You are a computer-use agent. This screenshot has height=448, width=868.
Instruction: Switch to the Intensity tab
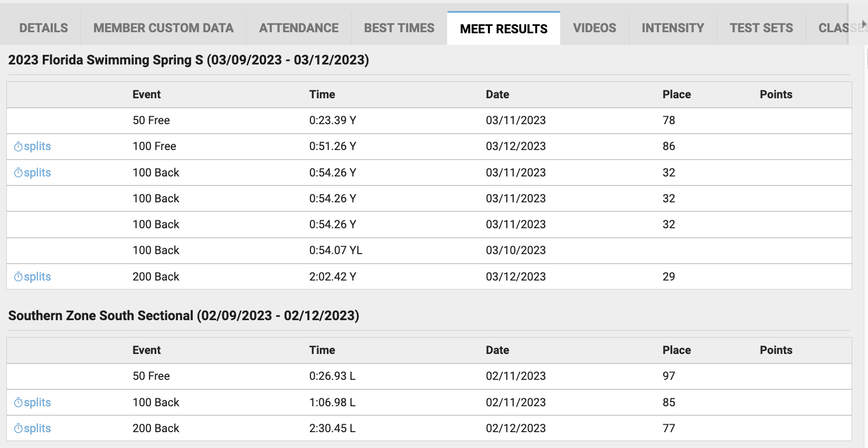(x=673, y=28)
